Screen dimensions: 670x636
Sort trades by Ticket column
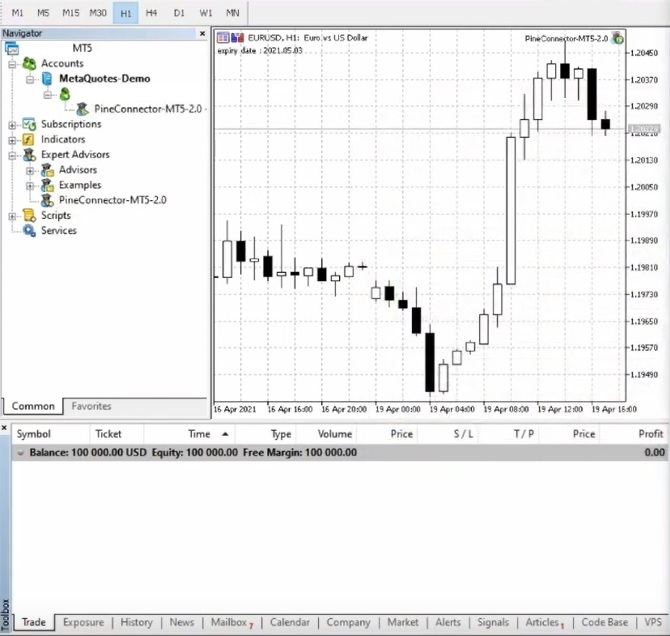coord(108,434)
